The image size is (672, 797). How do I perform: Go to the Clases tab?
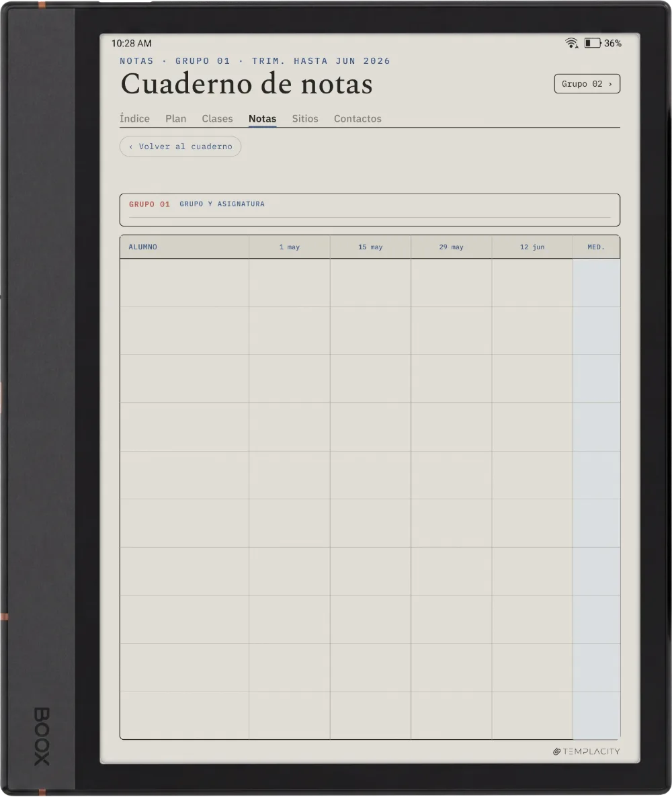[217, 118]
